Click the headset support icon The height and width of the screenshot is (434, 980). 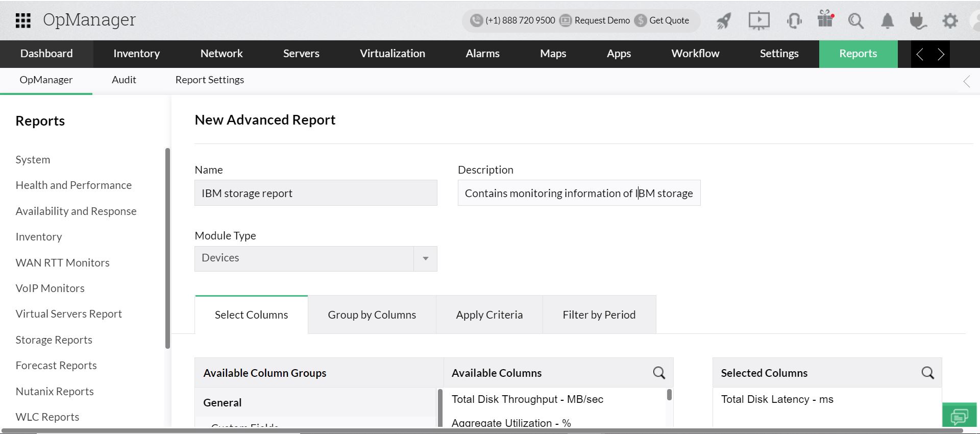[794, 21]
